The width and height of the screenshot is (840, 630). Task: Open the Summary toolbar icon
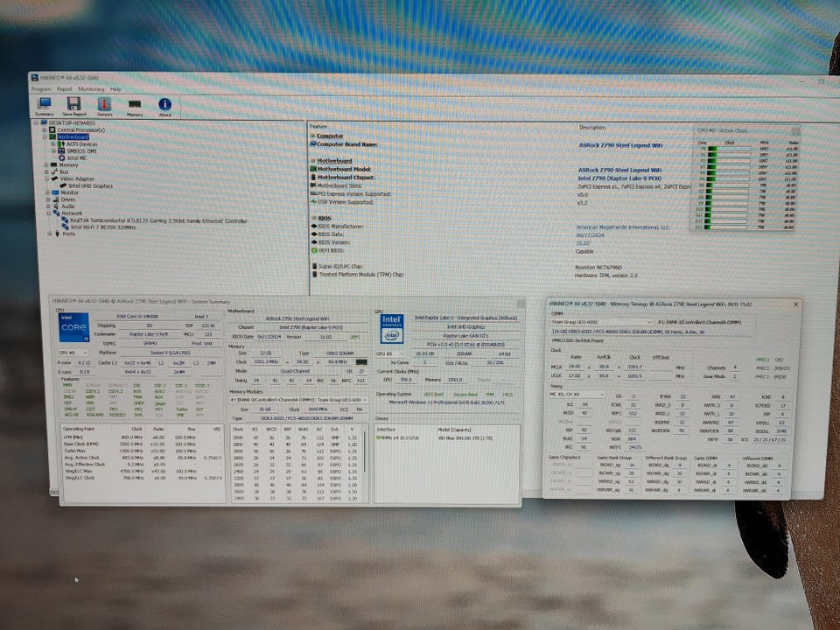45,104
